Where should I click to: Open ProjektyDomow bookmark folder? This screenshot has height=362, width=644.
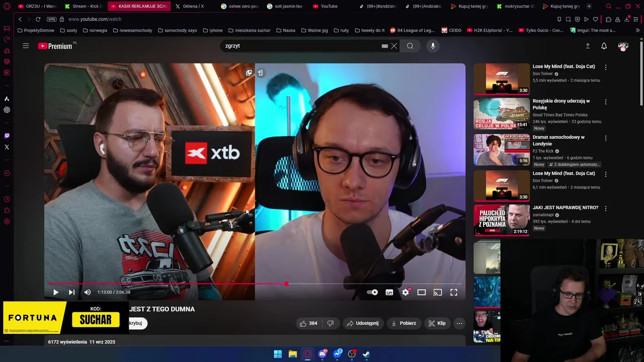(x=36, y=30)
